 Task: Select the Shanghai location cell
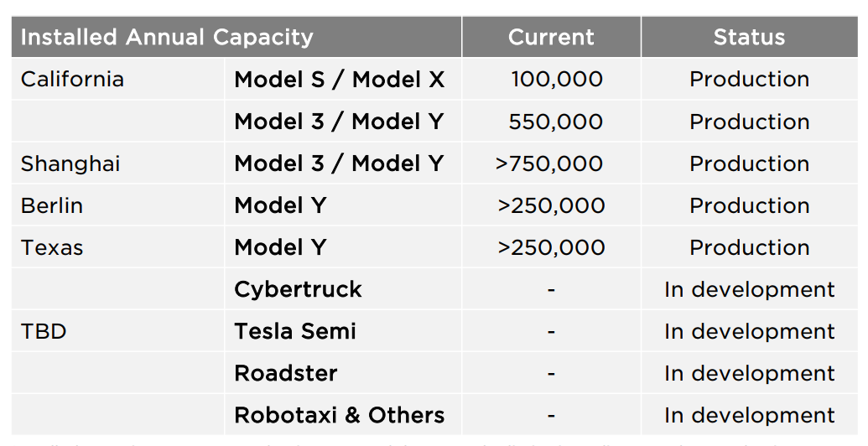pos(70,163)
